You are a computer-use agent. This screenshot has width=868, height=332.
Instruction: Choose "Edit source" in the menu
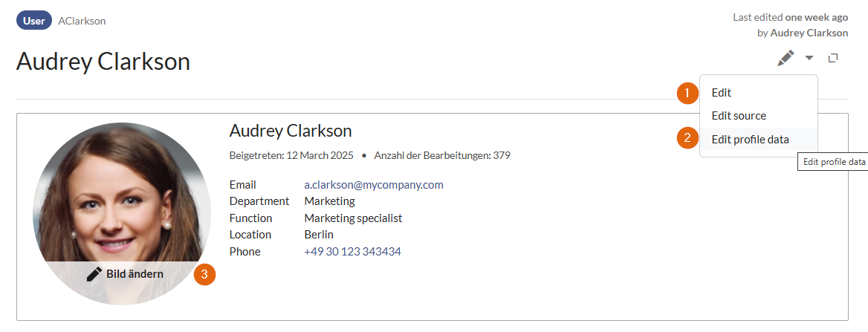tap(739, 116)
